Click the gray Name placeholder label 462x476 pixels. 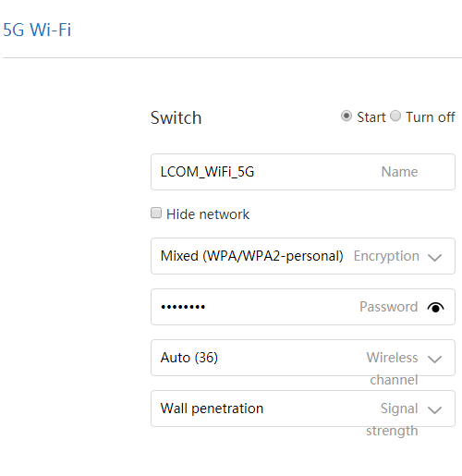(399, 172)
